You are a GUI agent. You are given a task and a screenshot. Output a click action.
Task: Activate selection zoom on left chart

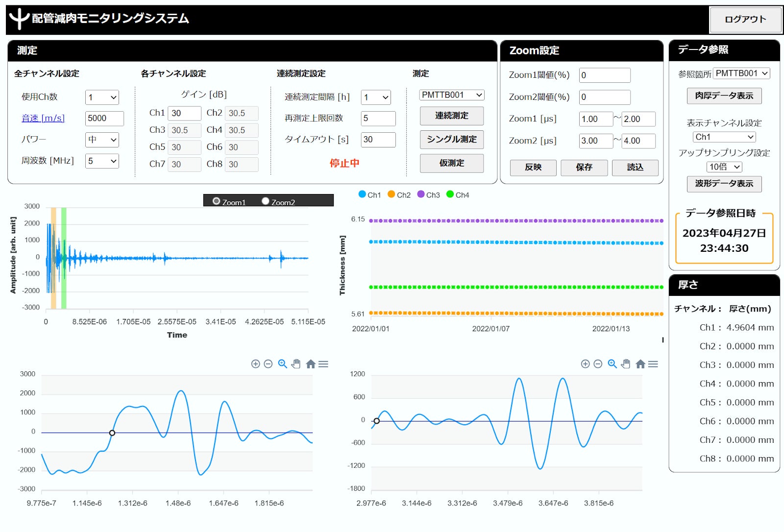click(282, 364)
